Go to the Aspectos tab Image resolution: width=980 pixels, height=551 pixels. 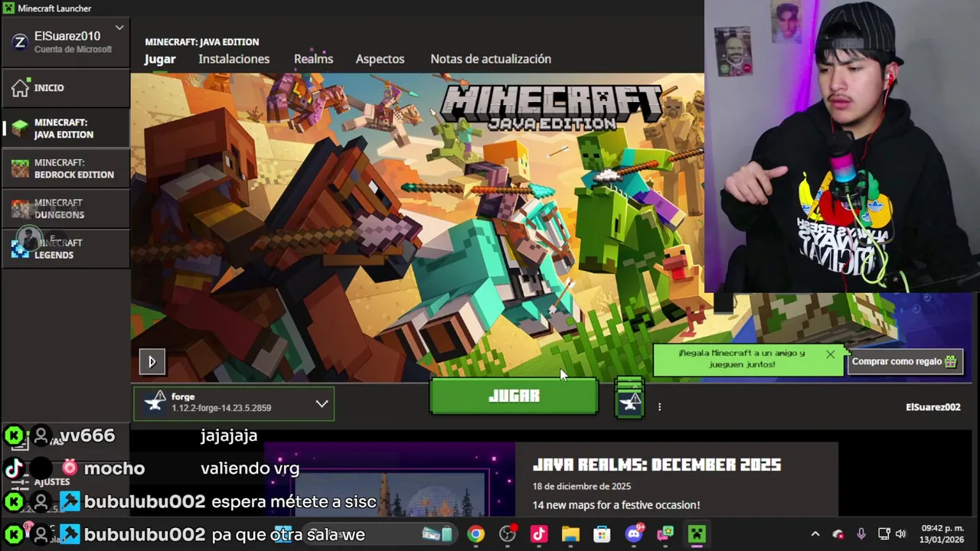pos(380,59)
